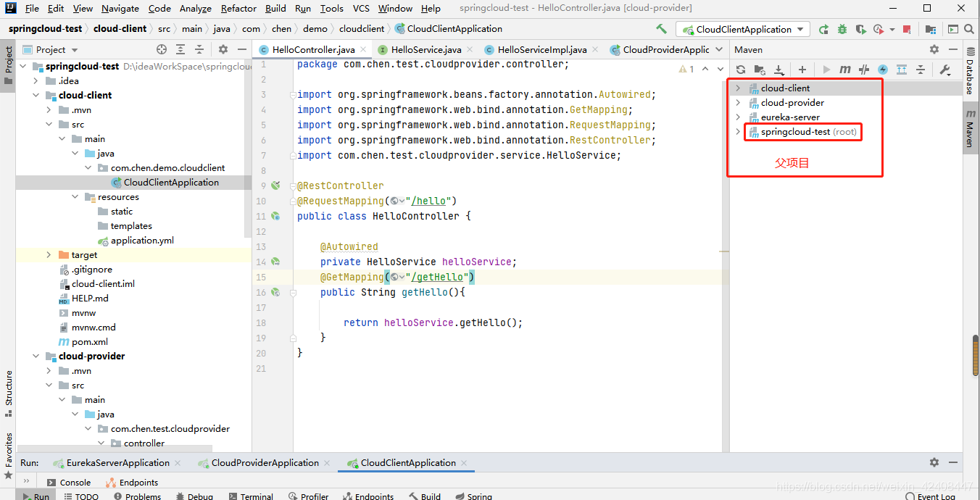The width and height of the screenshot is (980, 500).
Task: Open the Terminal tool window button
Action: pos(250,496)
